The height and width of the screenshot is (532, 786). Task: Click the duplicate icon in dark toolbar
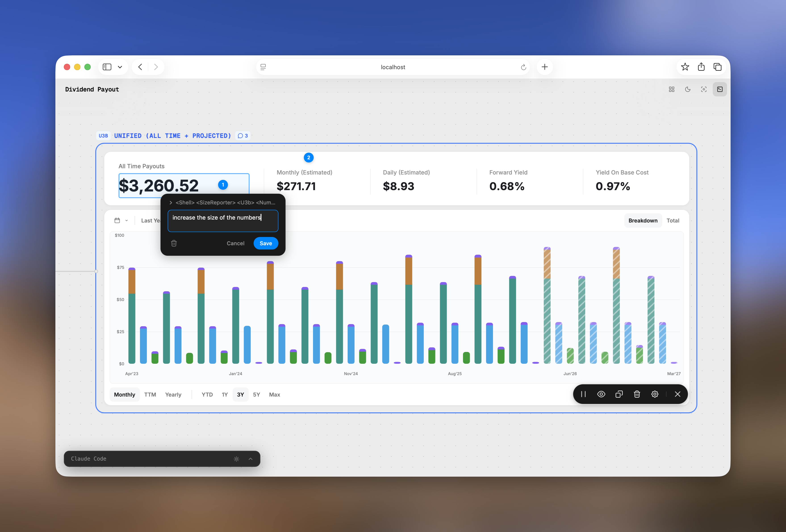619,394
